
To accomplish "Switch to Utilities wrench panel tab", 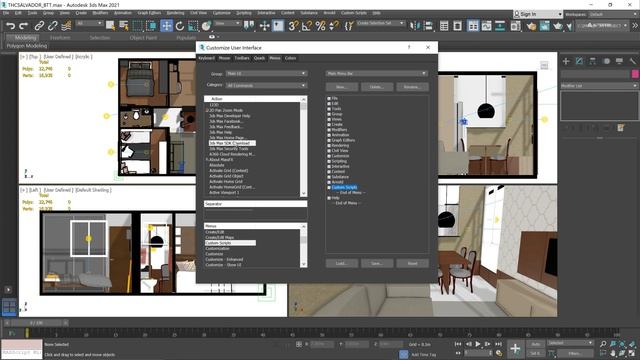I will coord(633,61).
